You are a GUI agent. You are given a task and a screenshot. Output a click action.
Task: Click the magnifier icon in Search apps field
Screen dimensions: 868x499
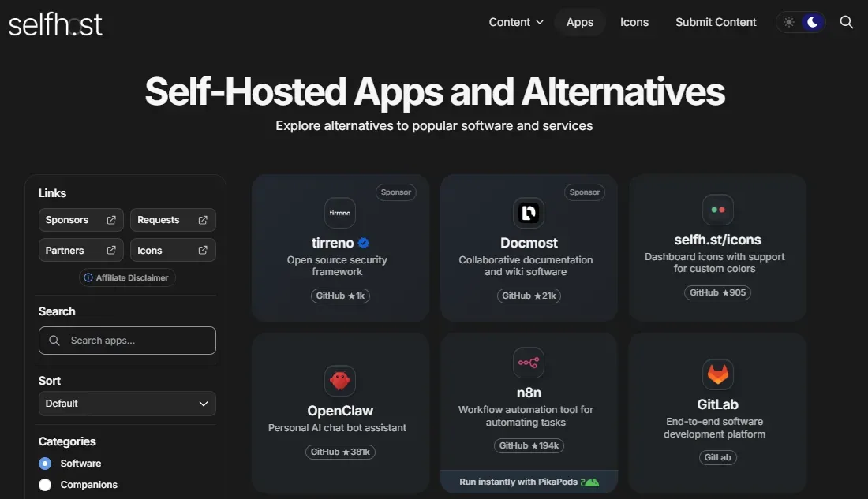(54, 341)
